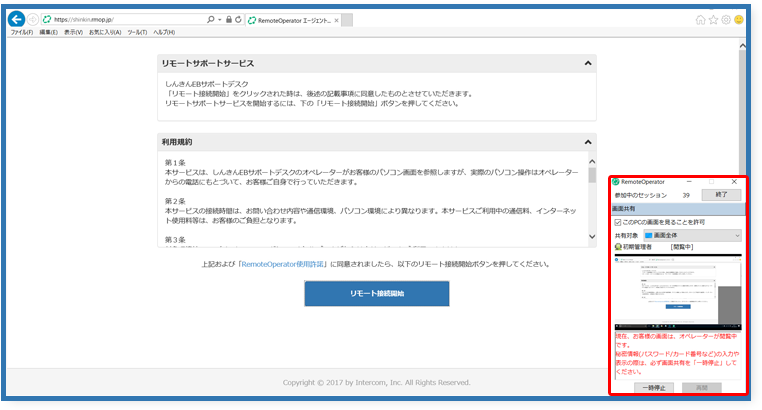Screen dimensions: 762x410
Task: Click the 第1条 heading text
Action: 175,163
